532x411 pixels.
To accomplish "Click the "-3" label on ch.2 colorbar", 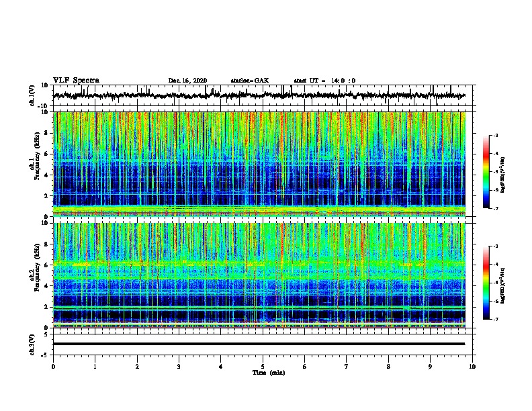I will click(495, 246).
